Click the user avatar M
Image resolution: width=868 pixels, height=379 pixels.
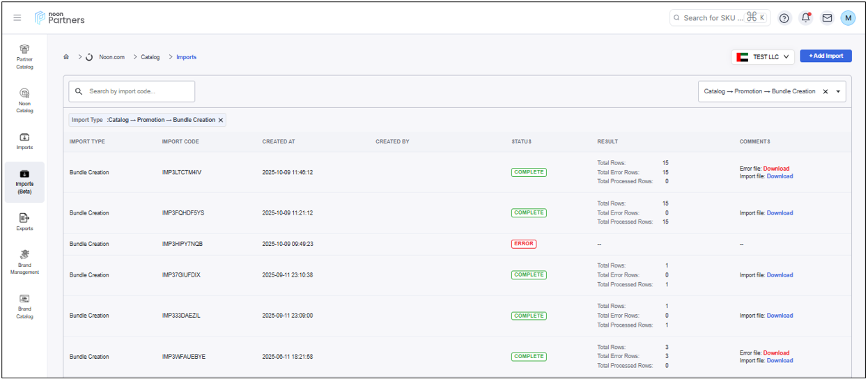(848, 18)
